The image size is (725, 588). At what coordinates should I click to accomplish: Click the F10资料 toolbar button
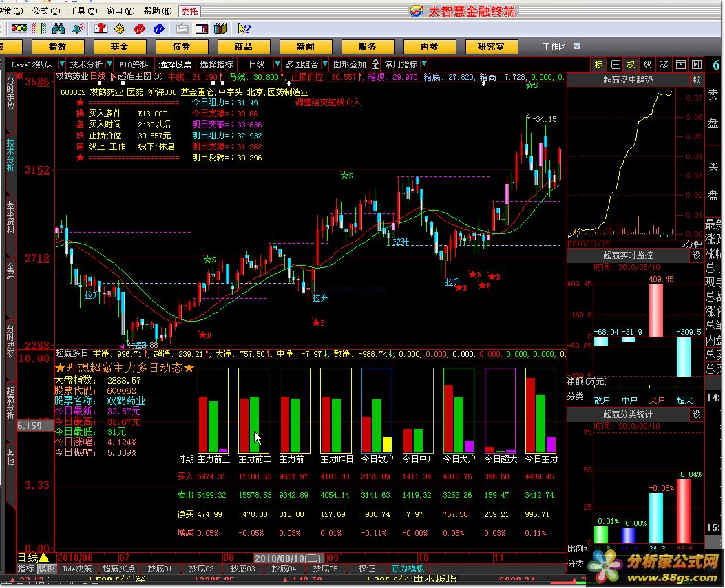click(x=134, y=64)
